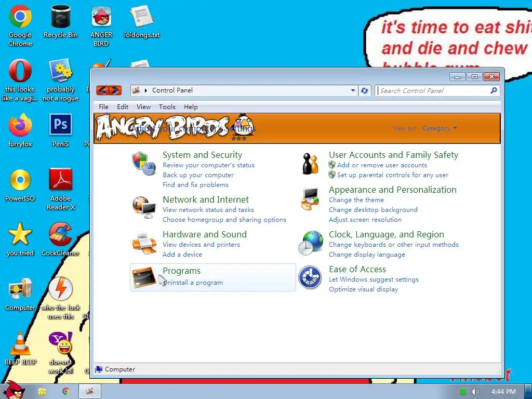Open 'Uninstall a program' link
532x399 pixels.
(x=193, y=283)
